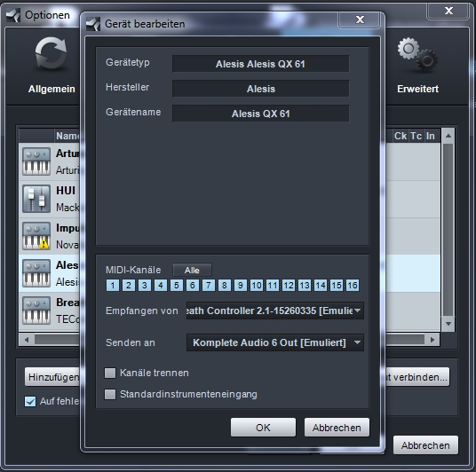The image size is (476, 472).
Task: Open the Senden an dropdown
Action: point(275,342)
